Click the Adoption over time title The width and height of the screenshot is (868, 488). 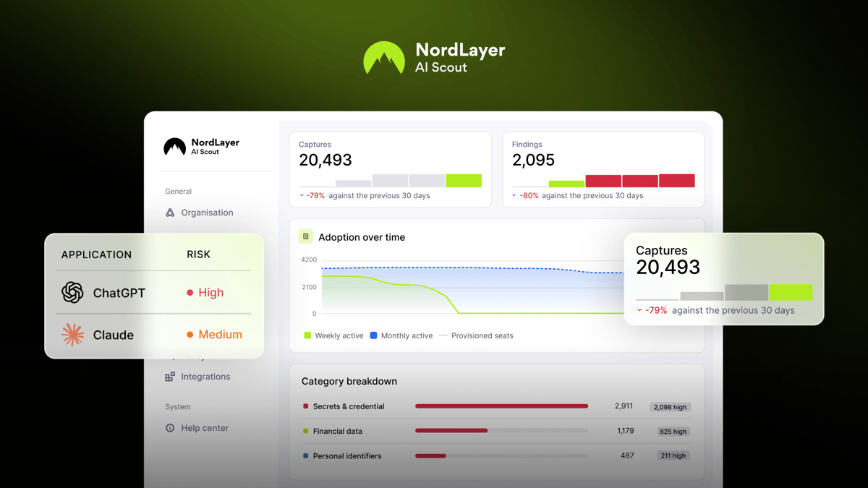[362, 237]
